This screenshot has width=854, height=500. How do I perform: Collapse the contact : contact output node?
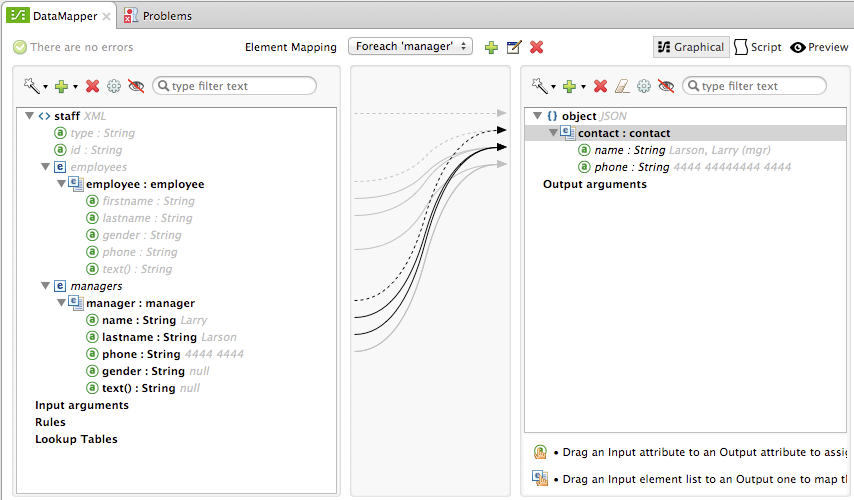tap(553, 133)
